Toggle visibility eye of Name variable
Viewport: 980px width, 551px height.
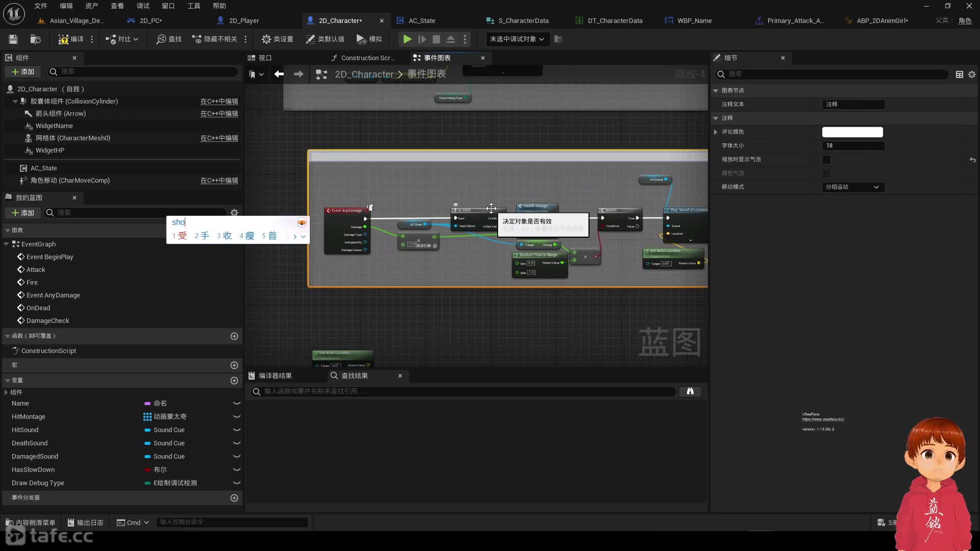(x=237, y=404)
